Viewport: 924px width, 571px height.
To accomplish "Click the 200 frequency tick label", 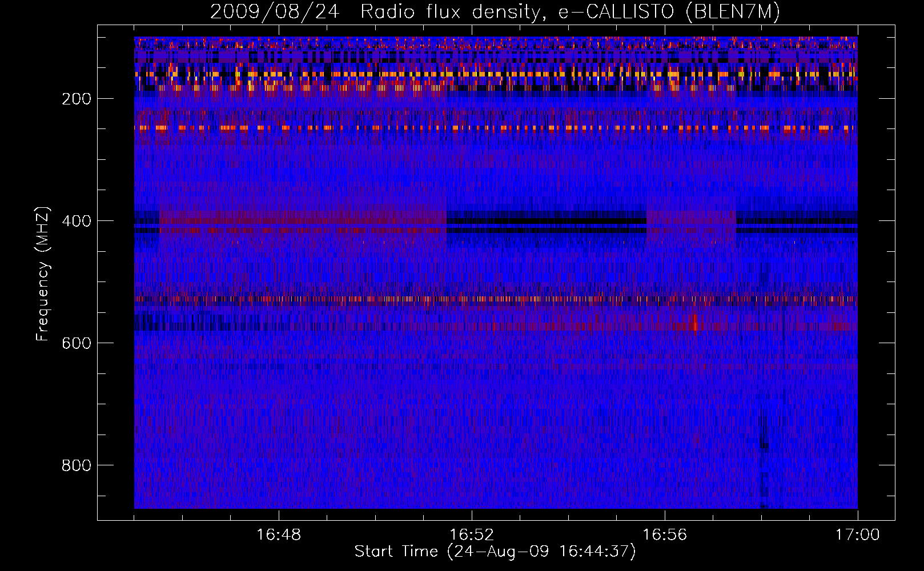I will tap(77, 99).
